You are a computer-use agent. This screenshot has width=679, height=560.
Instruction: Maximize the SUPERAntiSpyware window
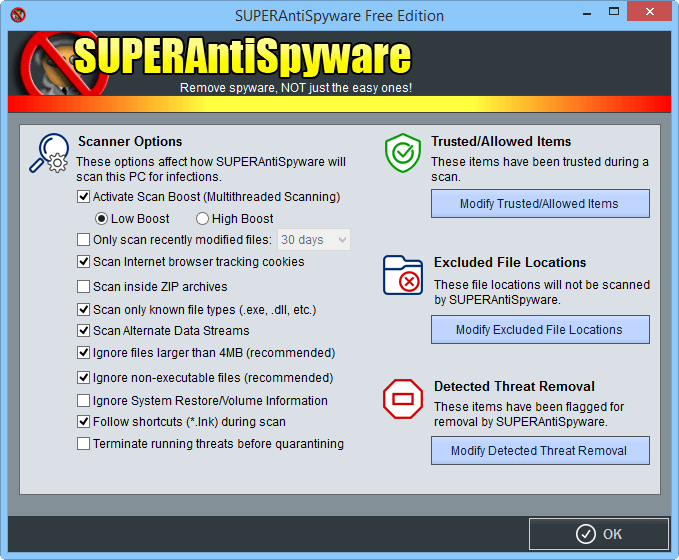point(614,12)
